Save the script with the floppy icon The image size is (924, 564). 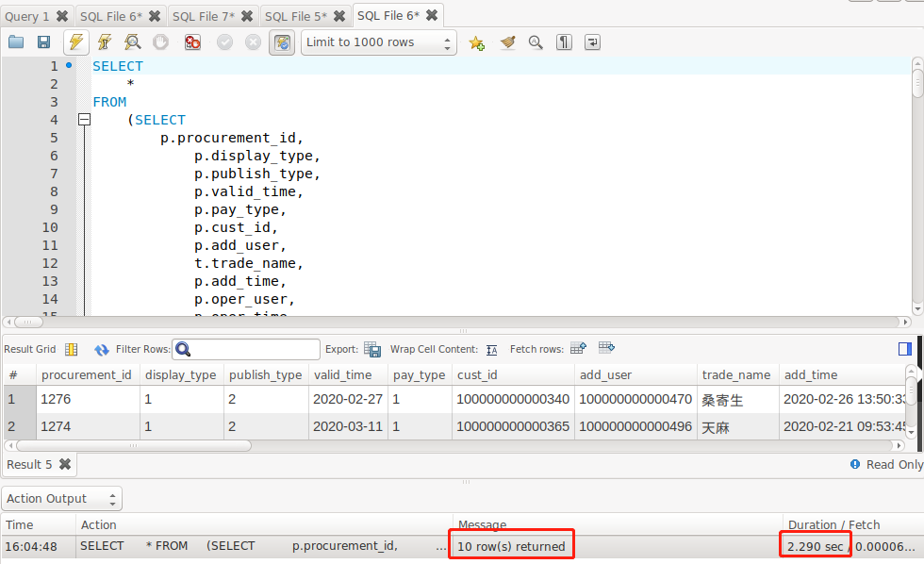[43, 41]
